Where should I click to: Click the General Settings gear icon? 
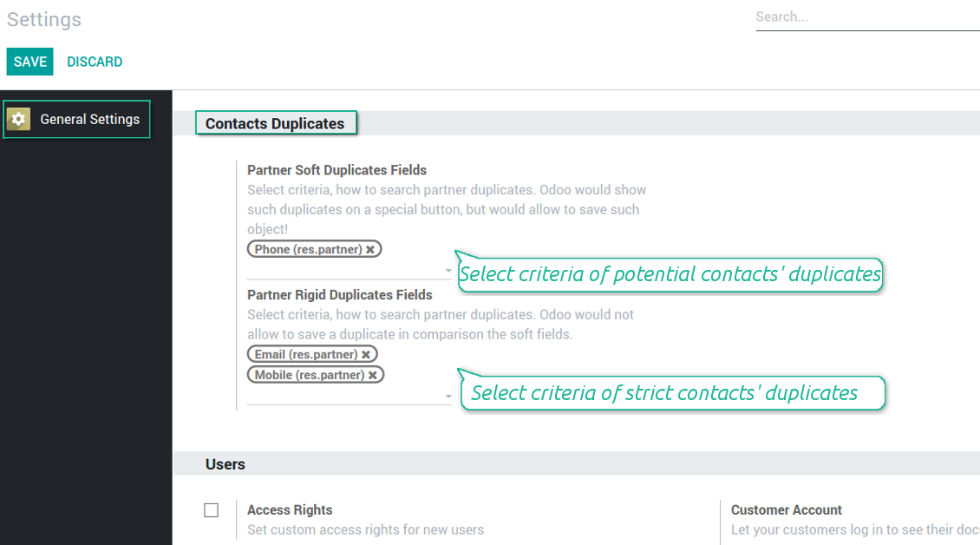pyautogui.click(x=19, y=119)
